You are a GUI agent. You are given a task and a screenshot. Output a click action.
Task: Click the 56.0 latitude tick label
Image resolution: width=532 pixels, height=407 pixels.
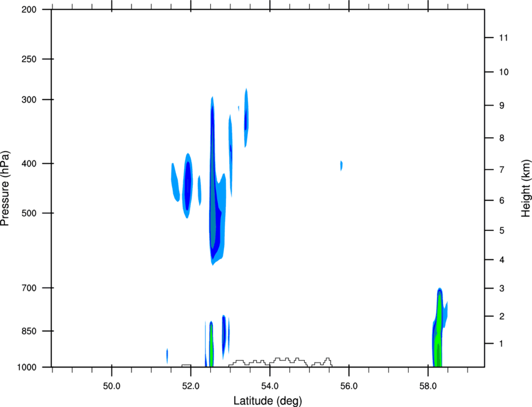pos(349,386)
